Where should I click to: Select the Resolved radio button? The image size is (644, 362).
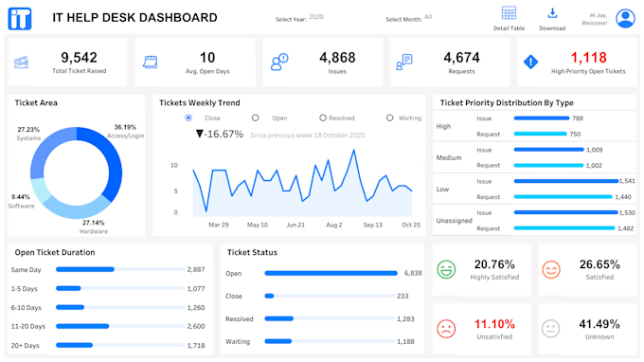pyautogui.click(x=323, y=118)
